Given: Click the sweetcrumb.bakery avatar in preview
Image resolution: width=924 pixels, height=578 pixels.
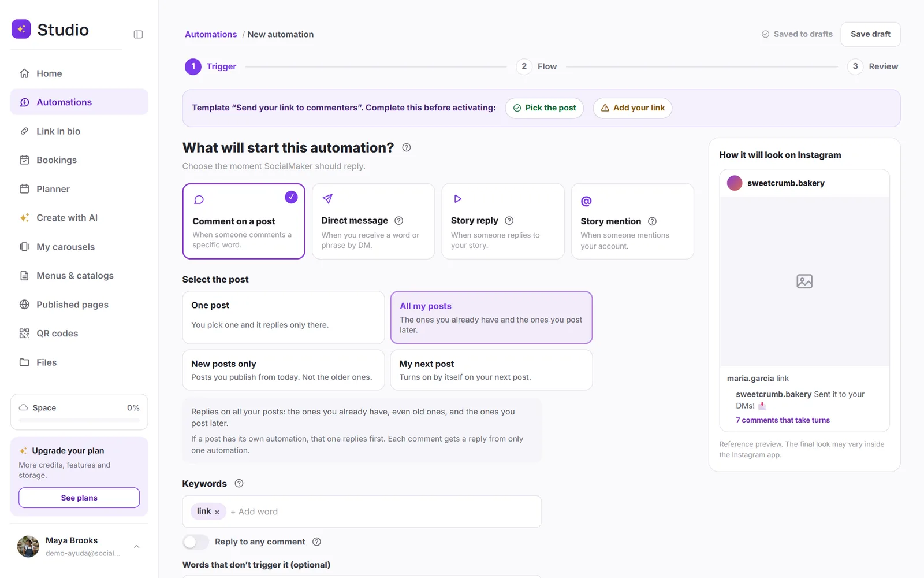Looking at the screenshot, I should tap(735, 183).
